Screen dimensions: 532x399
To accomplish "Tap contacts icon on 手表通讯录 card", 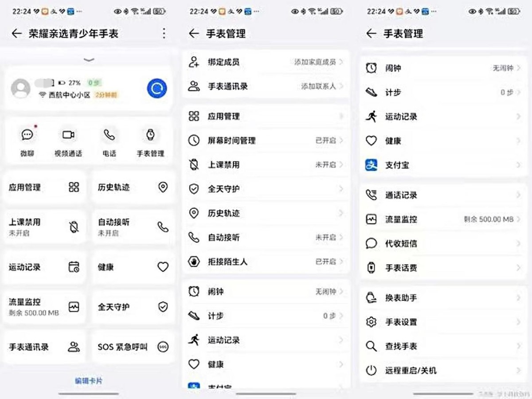I will [74, 347].
